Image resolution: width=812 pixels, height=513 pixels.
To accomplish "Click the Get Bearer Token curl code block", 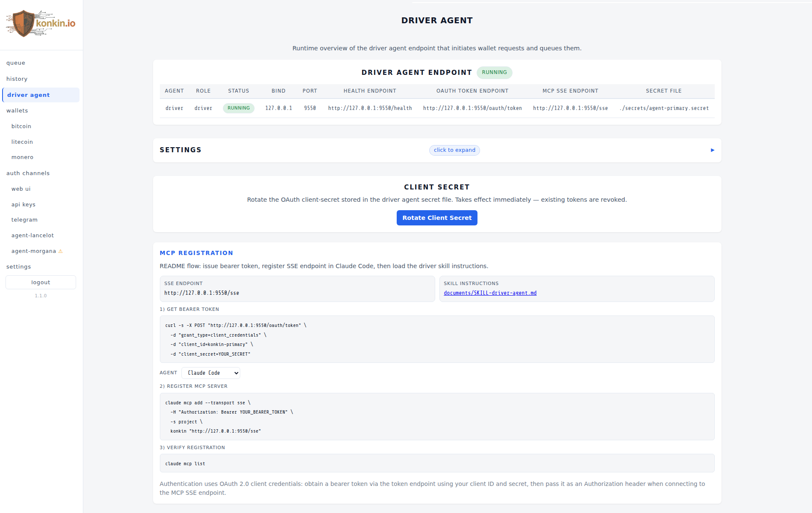I will pyautogui.click(x=436, y=339).
